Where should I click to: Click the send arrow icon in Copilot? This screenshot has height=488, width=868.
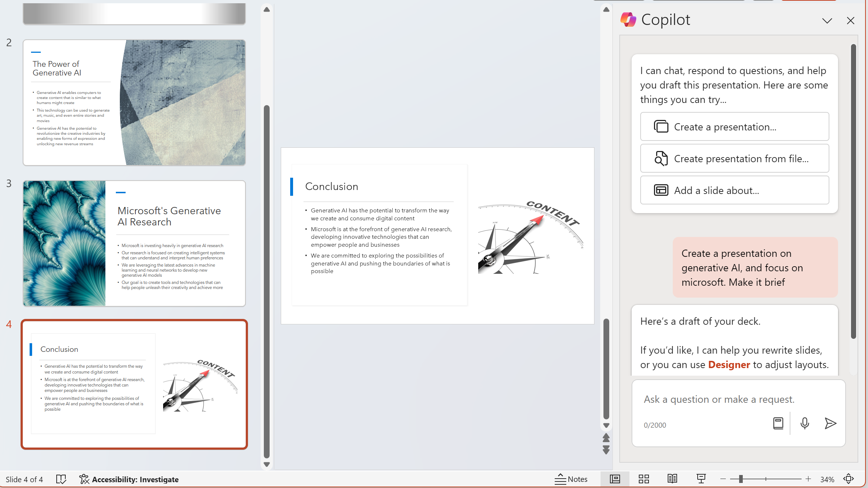coord(830,423)
